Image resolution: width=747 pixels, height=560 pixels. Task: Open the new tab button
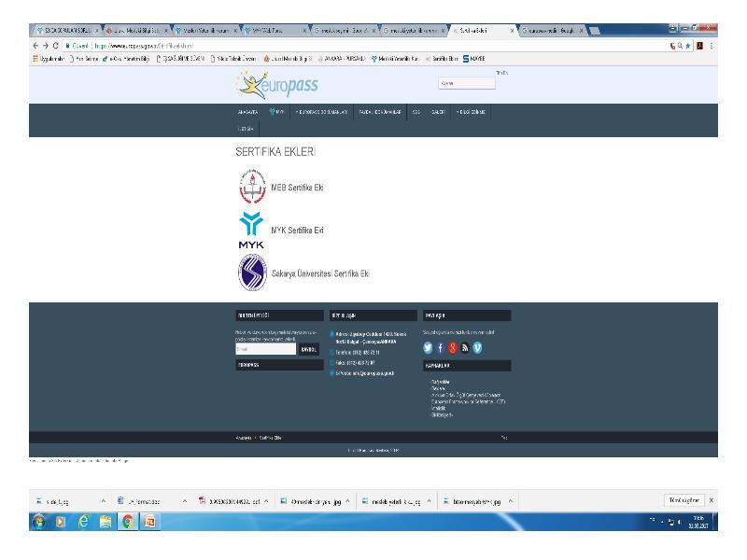[594, 31]
